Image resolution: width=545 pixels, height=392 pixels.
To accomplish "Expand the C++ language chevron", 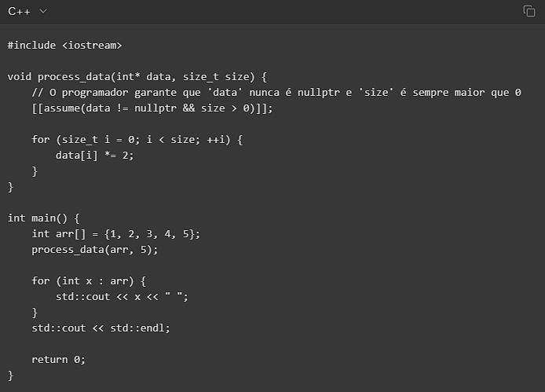I will (x=43, y=11).
